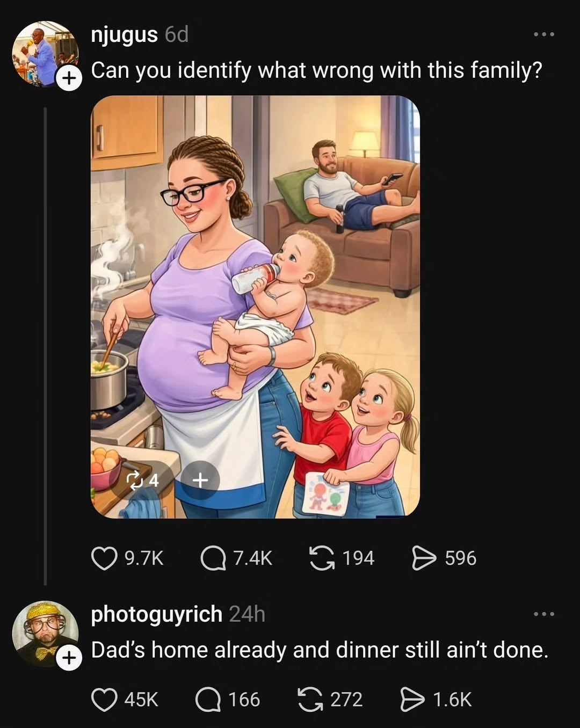View njugus profile picture
Screen dimensions: 580x728
[43, 53]
